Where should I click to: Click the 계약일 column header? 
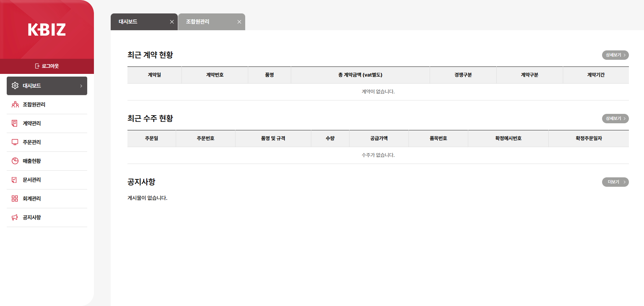[x=155, y=75]
